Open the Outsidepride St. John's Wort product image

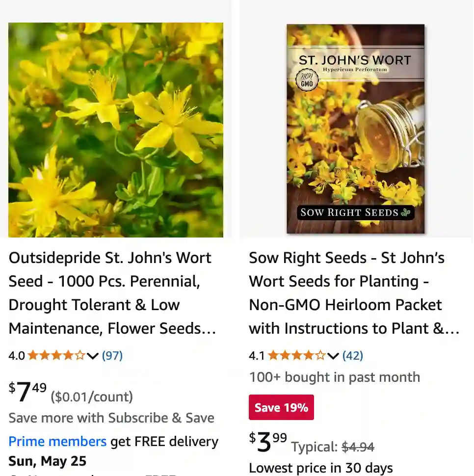point(116,130)
